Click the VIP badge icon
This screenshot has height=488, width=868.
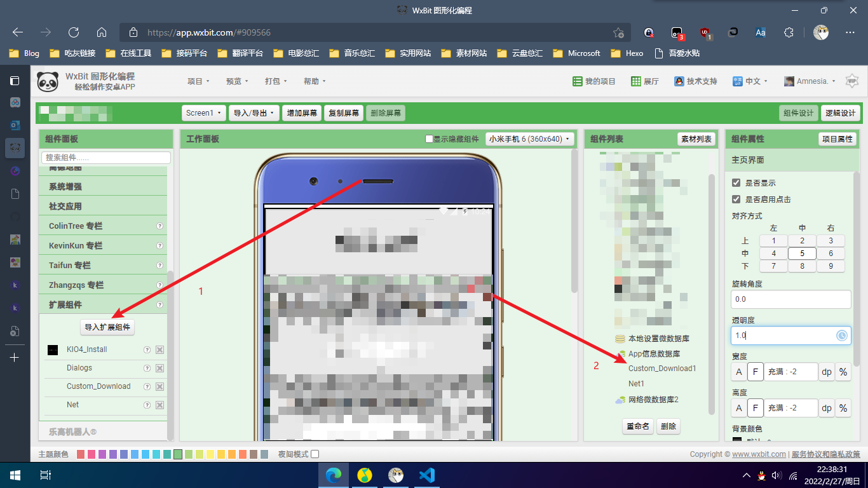[x=852, y=81]
